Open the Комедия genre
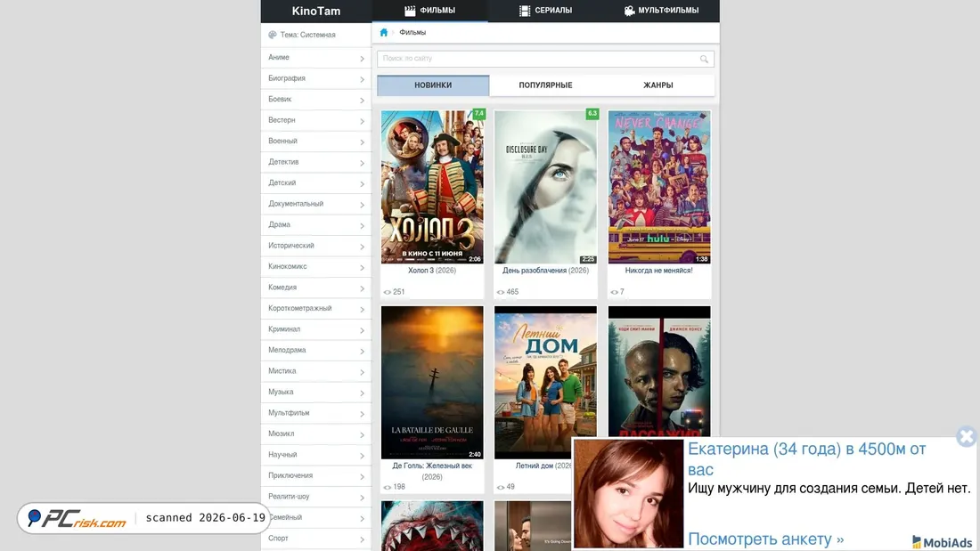This screenshot has width=980, height=551. (316, 288)
